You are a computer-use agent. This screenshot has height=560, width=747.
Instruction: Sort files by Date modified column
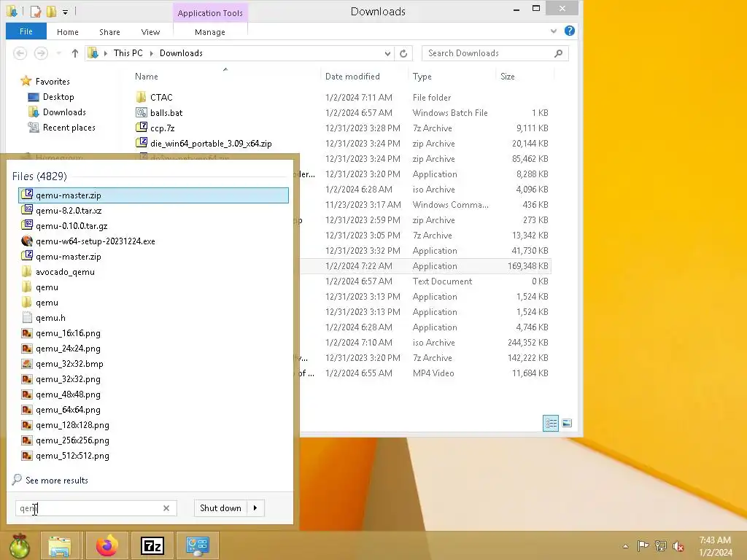tap(352, 76)
